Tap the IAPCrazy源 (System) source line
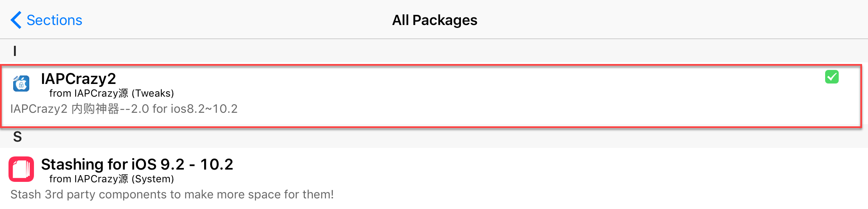Image resolution: width=868 pixels, height=209 pixels. pos(112,179)
